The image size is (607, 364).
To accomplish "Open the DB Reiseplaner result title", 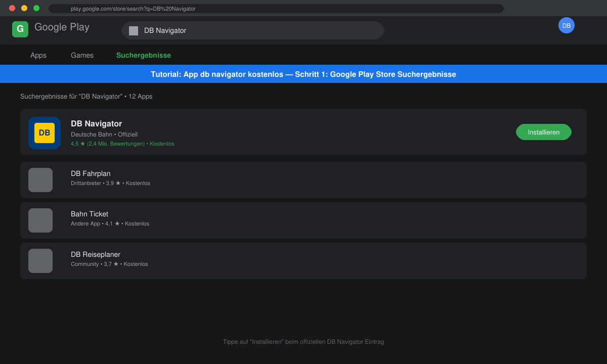I will pos(96,254).
